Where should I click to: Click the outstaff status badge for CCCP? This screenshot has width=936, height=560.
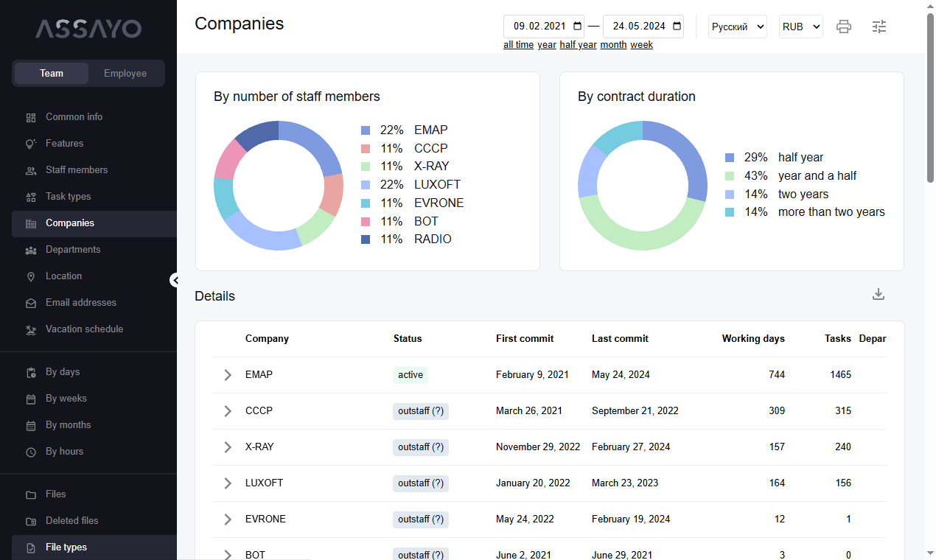point(421,411)
